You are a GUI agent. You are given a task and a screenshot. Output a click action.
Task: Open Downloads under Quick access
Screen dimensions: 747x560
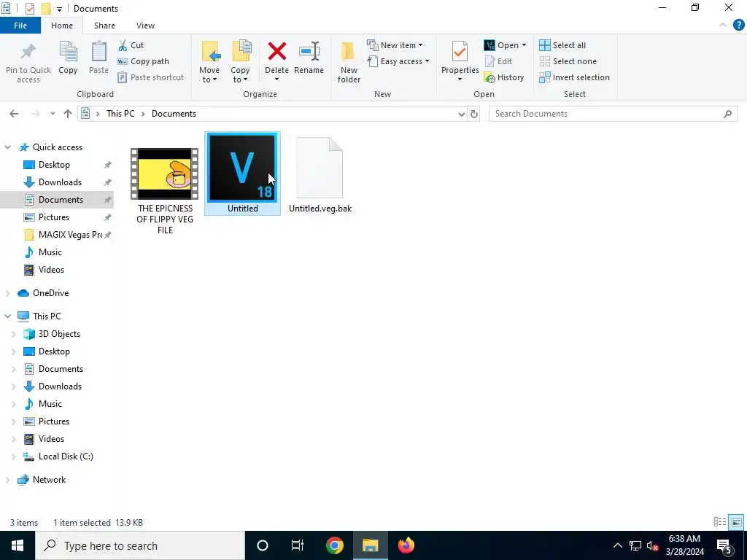tap(60, 182)
